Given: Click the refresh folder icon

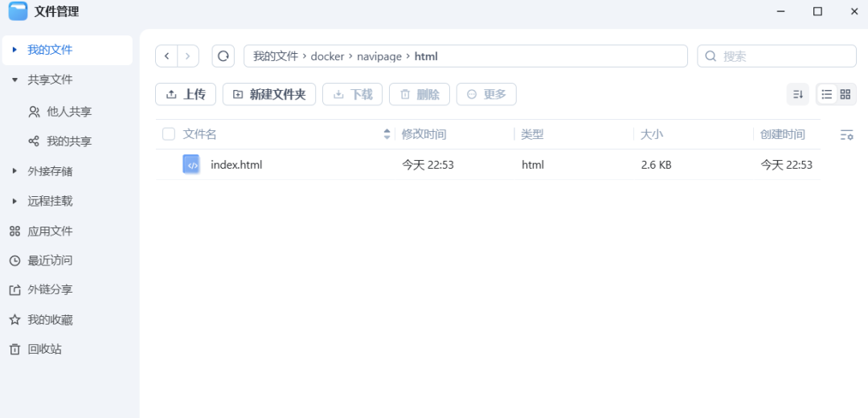Looking at the screenshot, I should tap(223, 56).
